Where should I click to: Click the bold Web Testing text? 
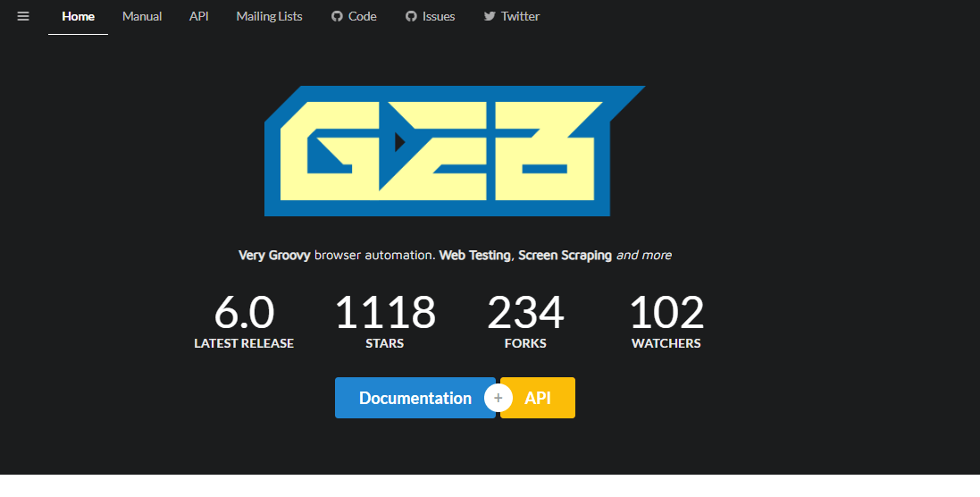click(475, 255)
